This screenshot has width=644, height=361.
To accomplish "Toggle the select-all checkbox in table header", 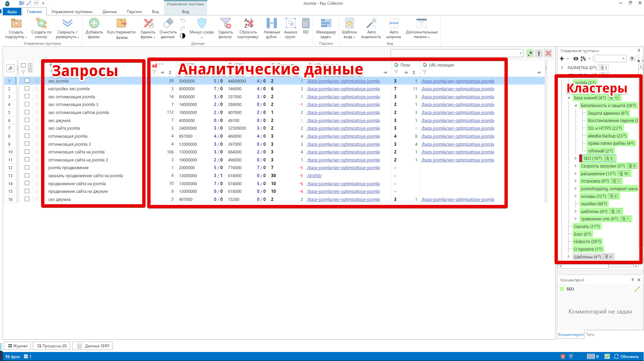I will point(23,66).
